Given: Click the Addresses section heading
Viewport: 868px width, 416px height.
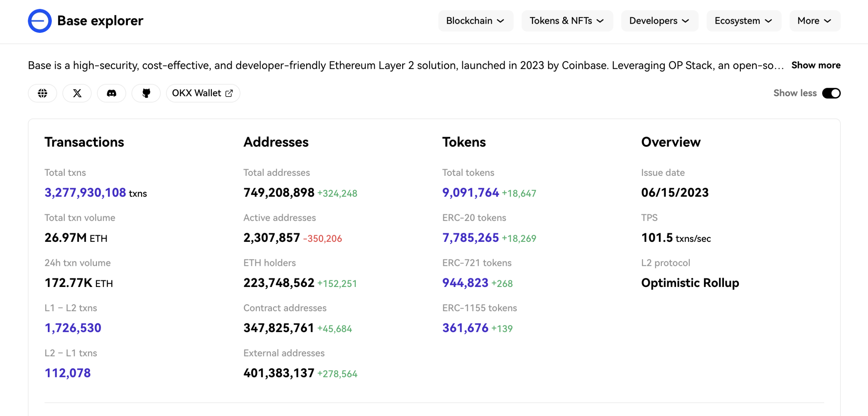Looking at the screenshot, I should point(276,142).
